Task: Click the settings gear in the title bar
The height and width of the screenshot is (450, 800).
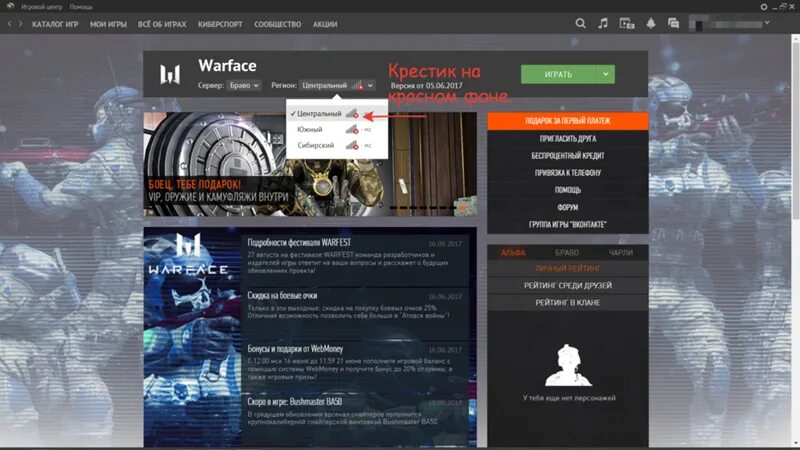Action: tap(764, 7)
